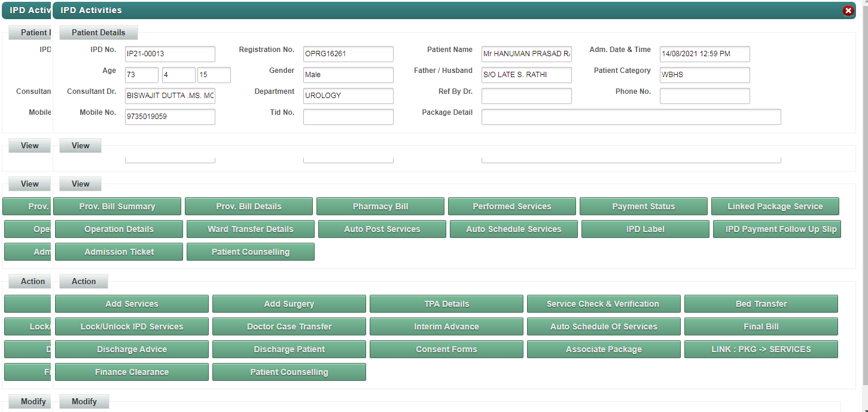Generate the Final Bill

tap(761, 326)
